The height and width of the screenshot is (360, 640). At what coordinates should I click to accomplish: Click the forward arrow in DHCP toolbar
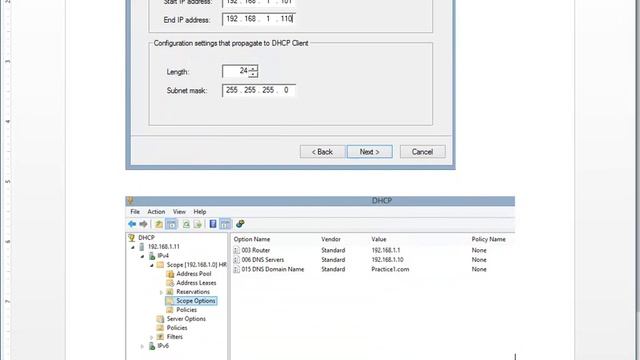click(x=143, y=224)
